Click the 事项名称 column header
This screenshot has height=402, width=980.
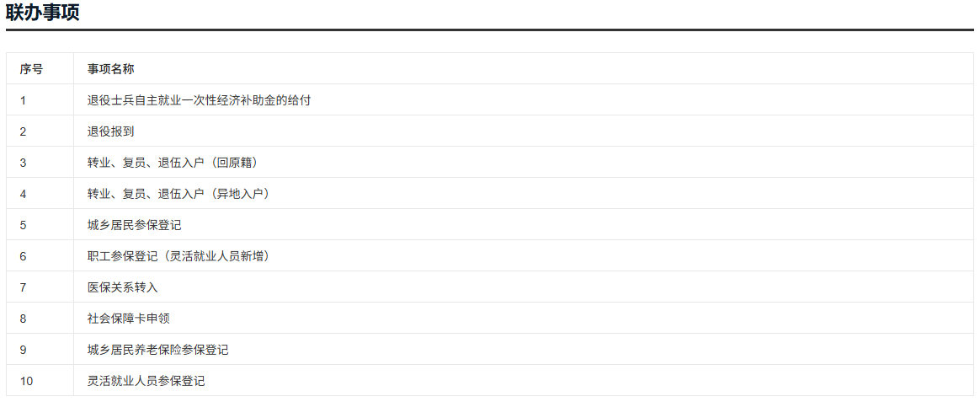click(x=110, y=69)
